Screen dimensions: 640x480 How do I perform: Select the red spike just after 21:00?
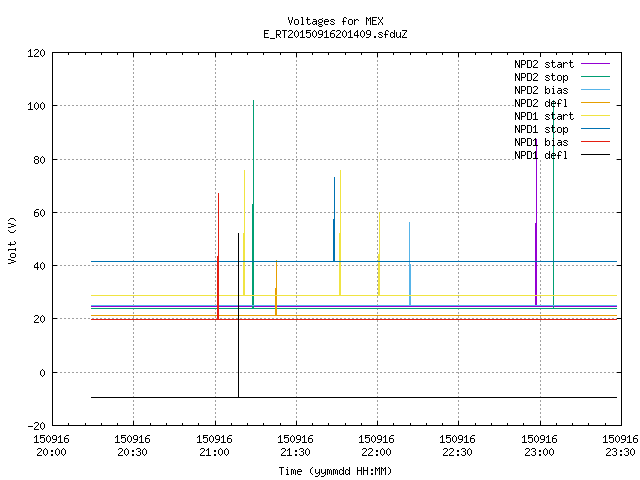(x=218, y=256)
